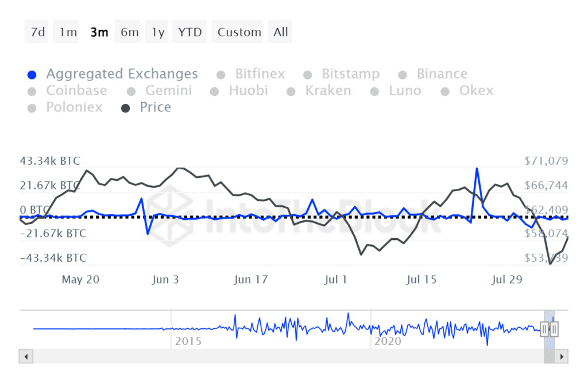Toggle Okex series visibility
Image resolution: width=588 pixels, height=392 pixels.
tap(467, 91)
